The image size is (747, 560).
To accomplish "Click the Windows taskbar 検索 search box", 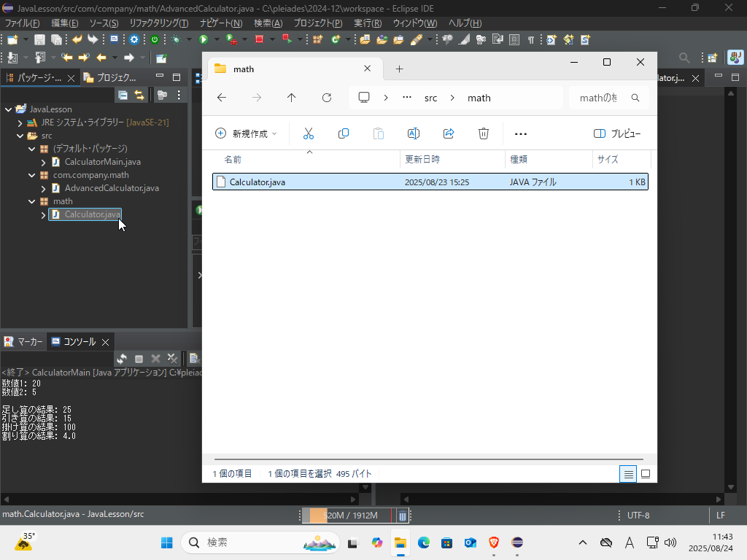I will [x=260, y=542].
